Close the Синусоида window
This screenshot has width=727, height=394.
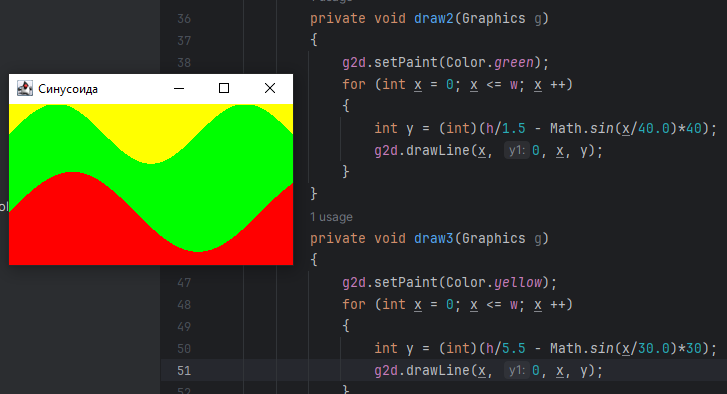tap(270, 88)
